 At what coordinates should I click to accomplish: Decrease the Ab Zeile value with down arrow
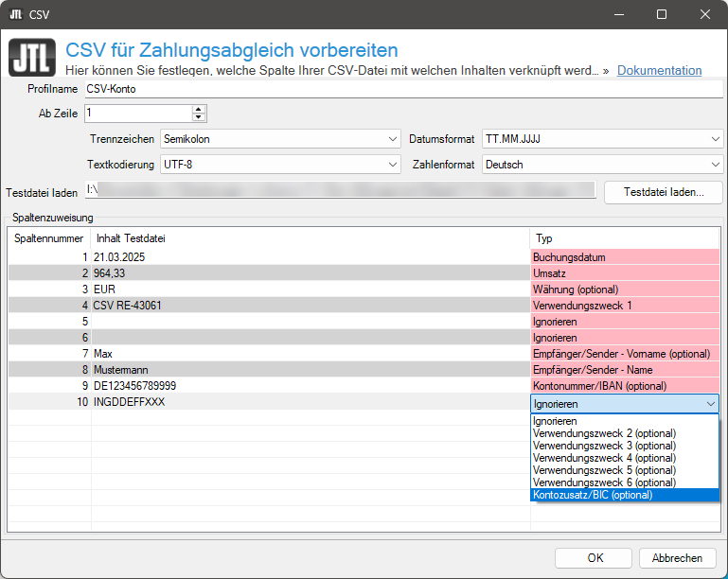coord(198,117)
